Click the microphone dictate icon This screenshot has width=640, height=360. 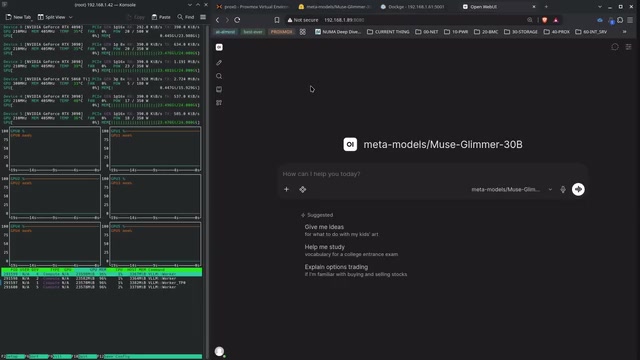(563, 189)
